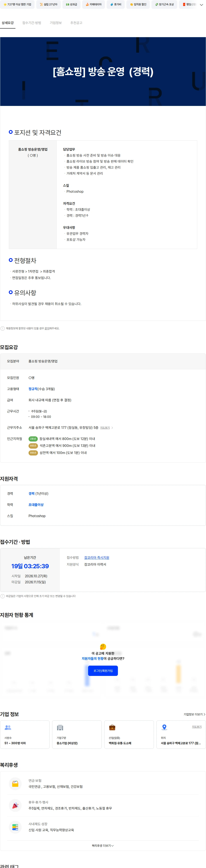Screen dimensions: 206x868
Task: Click the [홈쇼핑] 방송 운영 banner image
Action: 103,71
